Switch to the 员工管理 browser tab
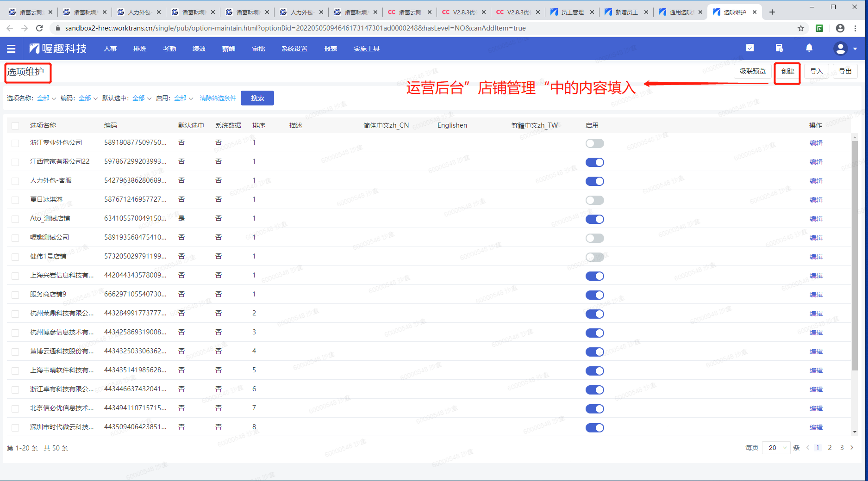868x481 pixels. tap(572, 12)
